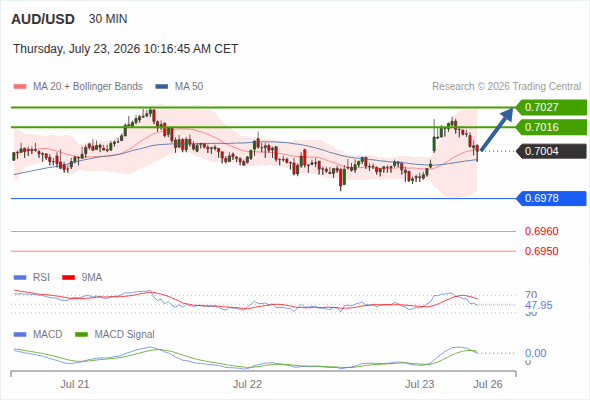This screenshot has width=590, height=400.
Task: Click the 0.7027 resistance price tag
Action: click(552, 107)
